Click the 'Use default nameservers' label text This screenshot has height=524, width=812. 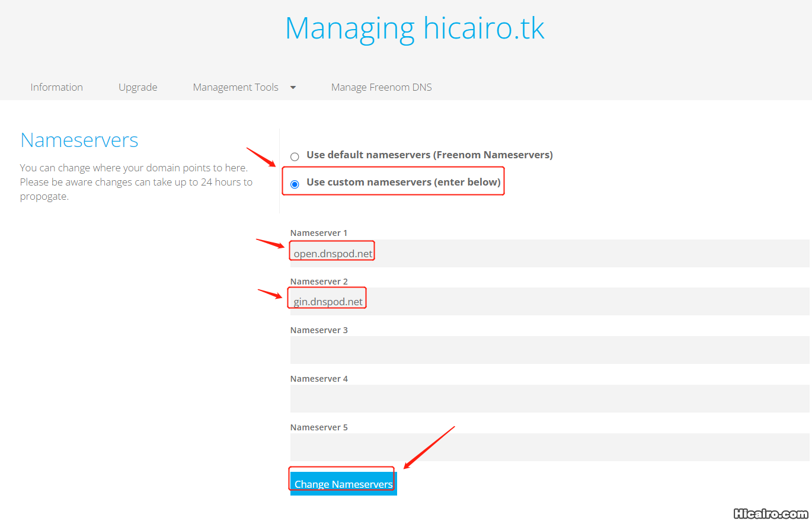(x=429, y=155)
